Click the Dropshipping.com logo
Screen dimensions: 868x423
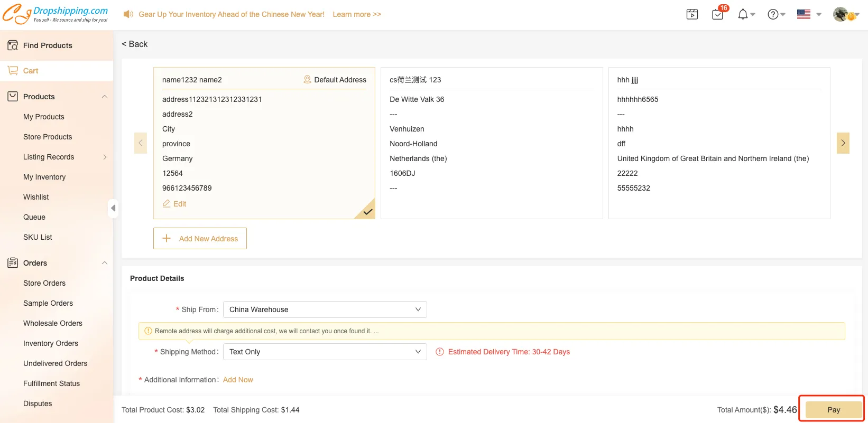click(56, 14)
